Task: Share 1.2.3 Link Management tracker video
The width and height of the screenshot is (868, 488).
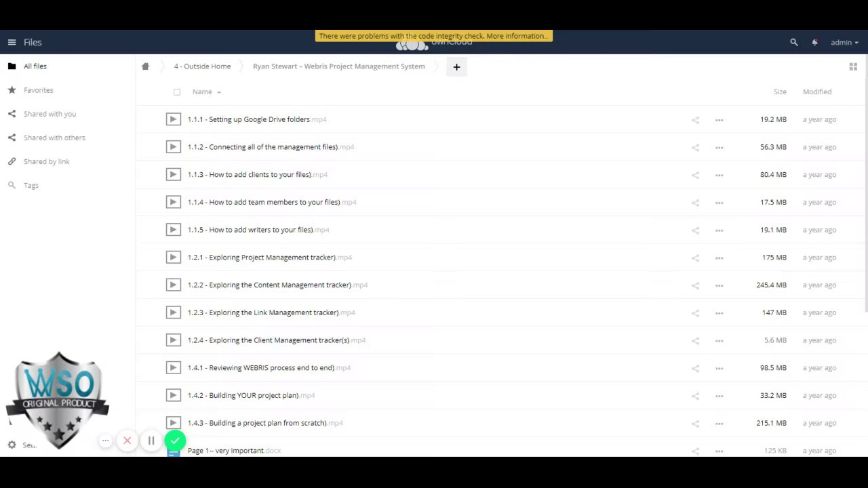Action: (x=695, y=313)
